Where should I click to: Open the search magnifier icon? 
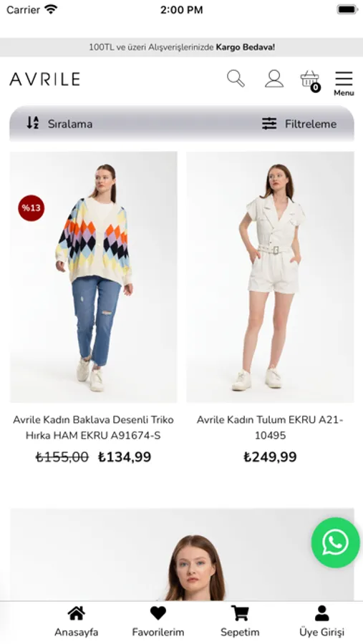point(236,79)
